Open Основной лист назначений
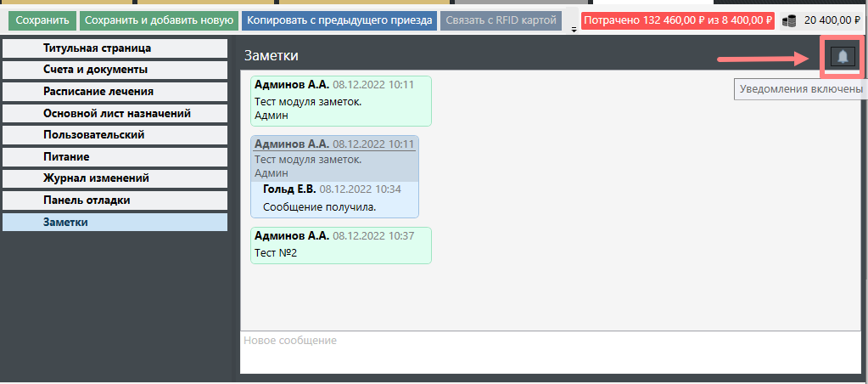 point(115,113)
